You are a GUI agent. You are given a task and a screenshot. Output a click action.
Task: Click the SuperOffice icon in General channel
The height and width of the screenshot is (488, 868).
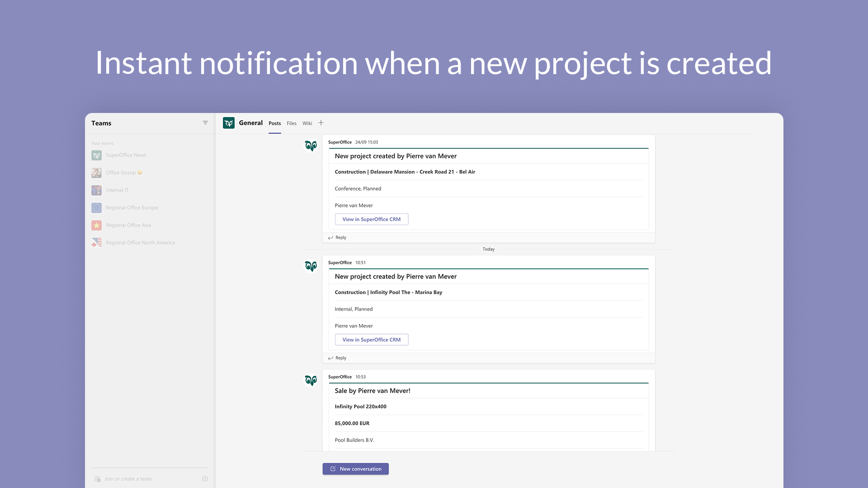(228, 123)
